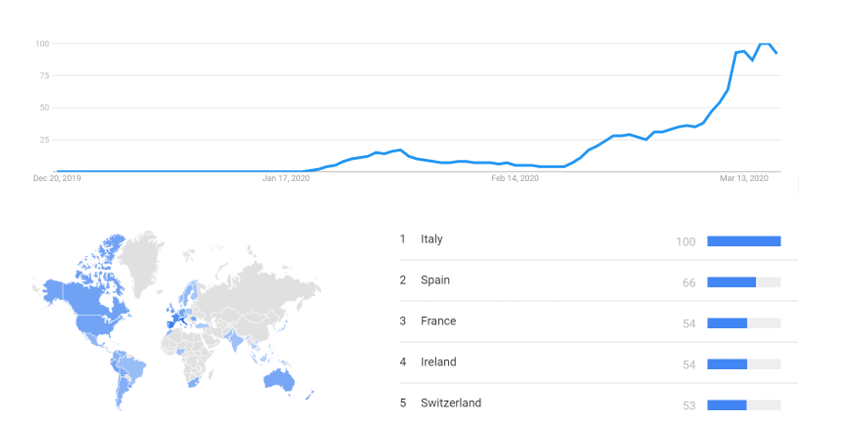Click Spain's score value of 66
This screenshot has width=858, height=444.
click(x=688, y=283)
